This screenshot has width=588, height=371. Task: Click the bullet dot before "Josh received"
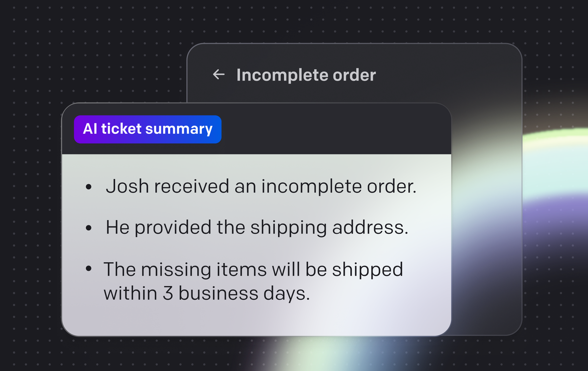[x=88, y=188]
